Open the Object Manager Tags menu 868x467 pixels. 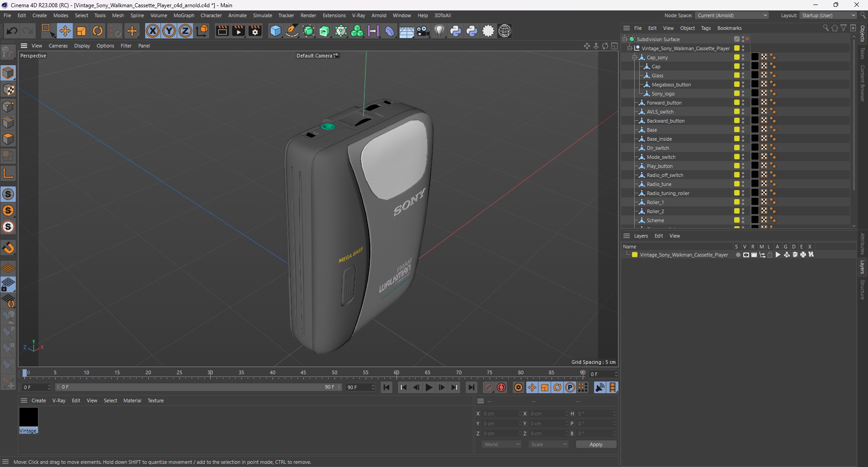click(706, 28)
